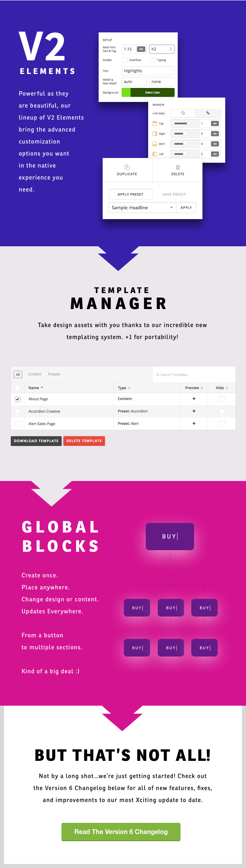Click the Duplicate icon
The height and width of the screenshot is (868, 246).
coord(127,167)
